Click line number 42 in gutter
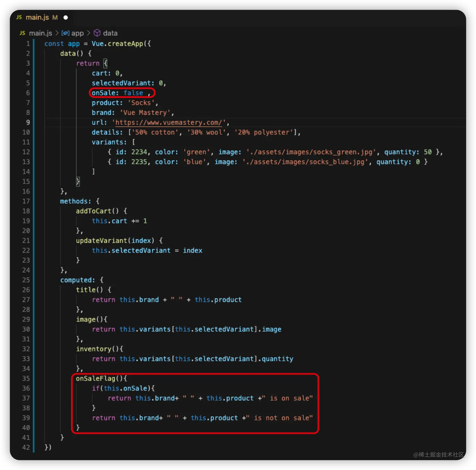 (x=26, y=447)
